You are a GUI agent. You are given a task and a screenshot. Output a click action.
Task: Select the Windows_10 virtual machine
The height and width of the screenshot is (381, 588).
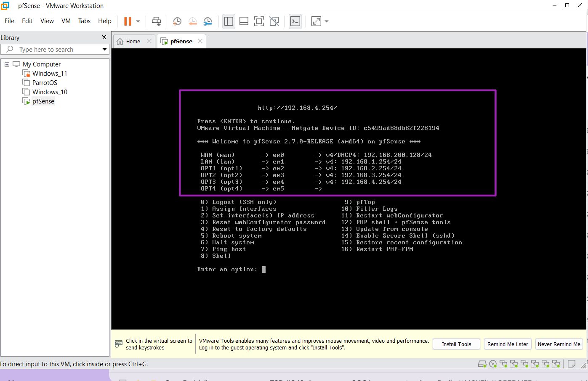pos(50,92)
